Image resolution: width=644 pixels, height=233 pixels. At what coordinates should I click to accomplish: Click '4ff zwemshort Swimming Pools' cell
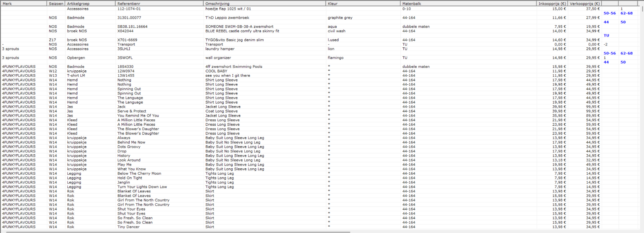tap(233, 67)
